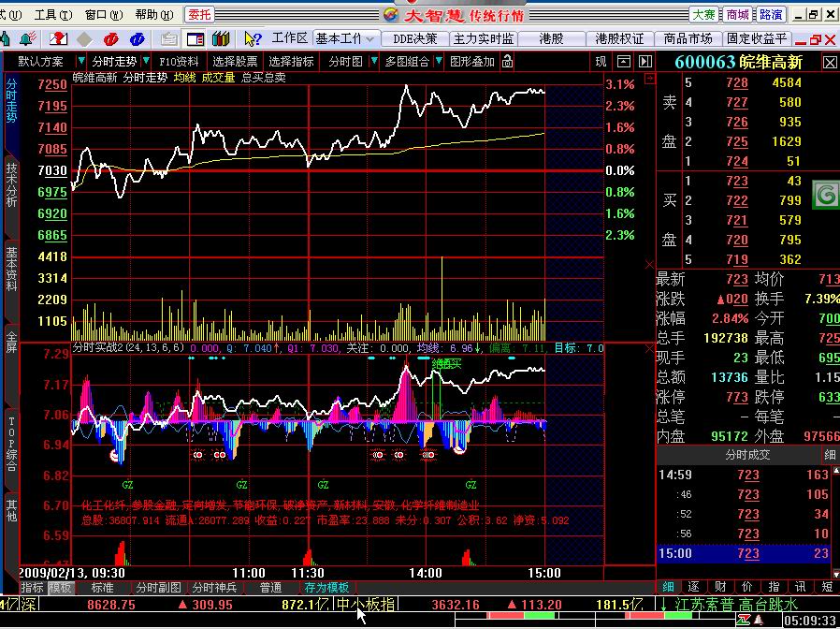
Task: Click the gray printer toolbar icon
Action: coord(168,38)
